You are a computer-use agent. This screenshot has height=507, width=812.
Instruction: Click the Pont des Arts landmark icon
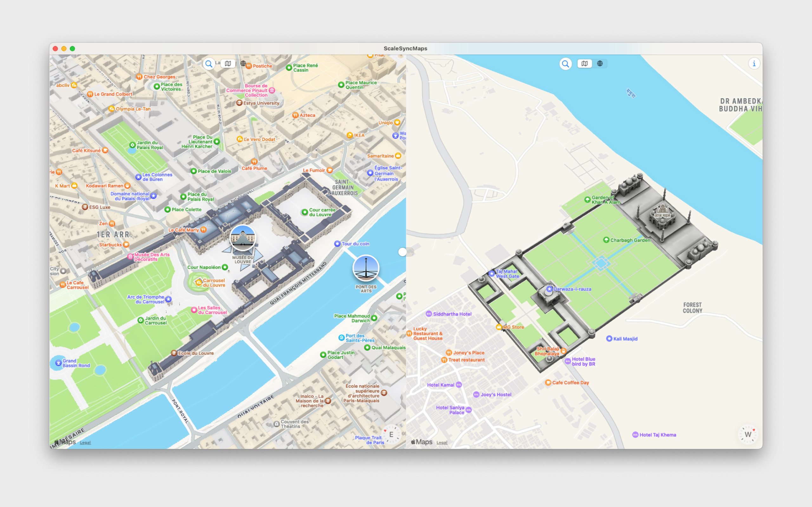pos(366,268)
